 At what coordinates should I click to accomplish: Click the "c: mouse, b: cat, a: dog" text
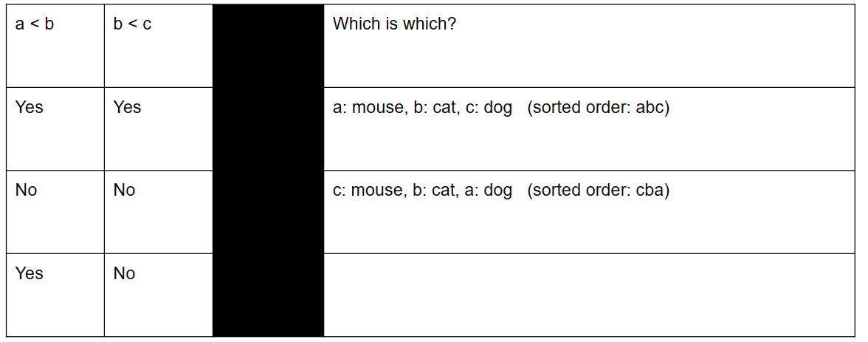point(422,191)
